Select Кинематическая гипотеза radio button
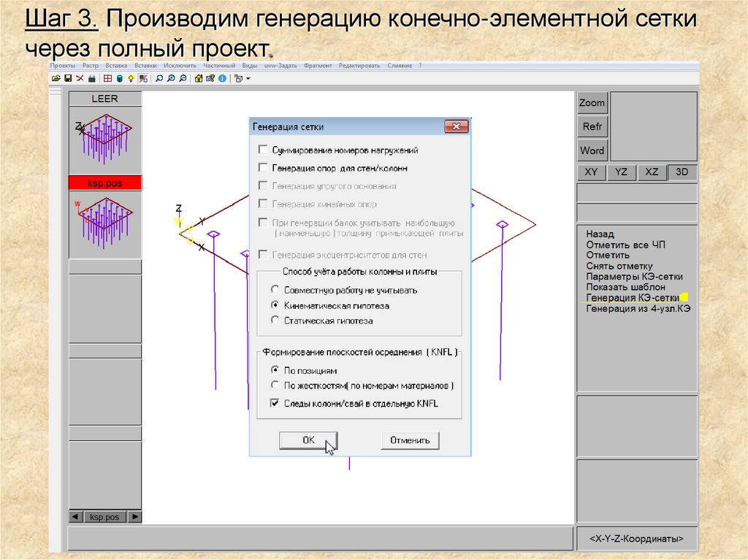 (275, 304)
